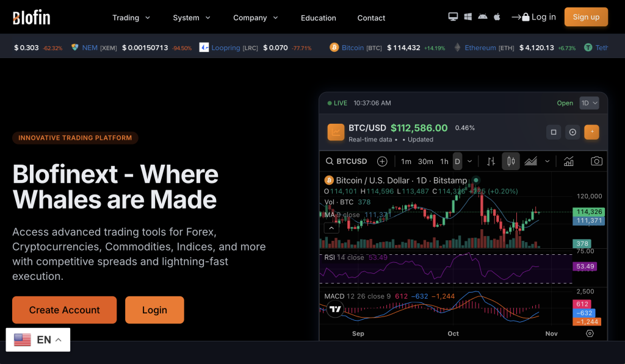Click the Windows download icon
Screen dimensions: 625x364
468,17
